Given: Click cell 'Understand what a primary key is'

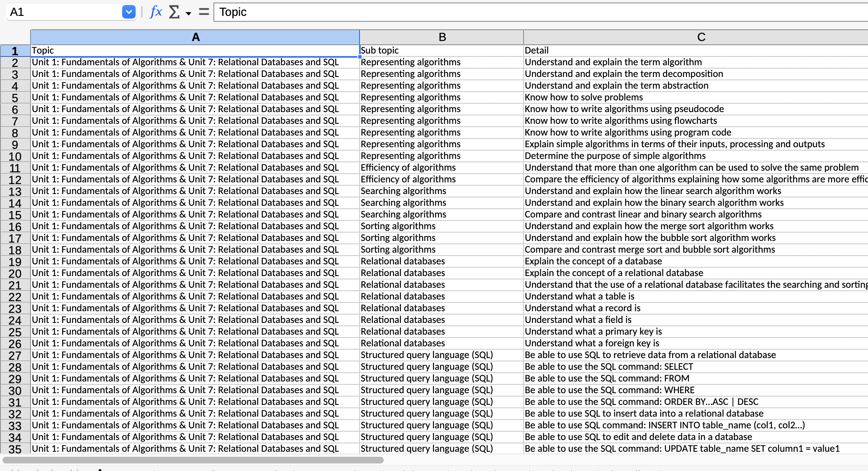Looking at the screenshot, I should click(x=695, y=332).
